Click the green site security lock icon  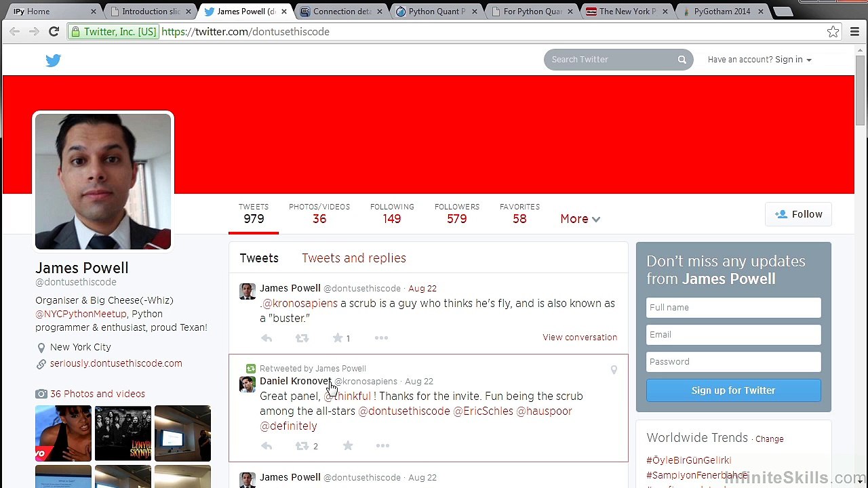click(x=76, y=32)
